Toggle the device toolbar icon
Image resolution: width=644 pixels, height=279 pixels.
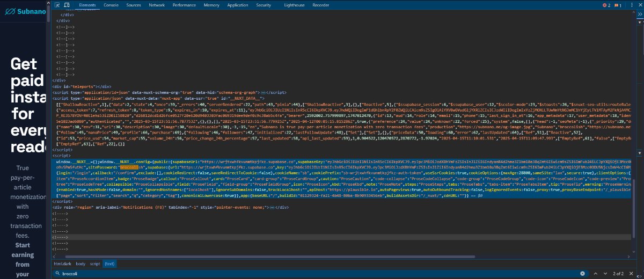click(x=67, y=5)
